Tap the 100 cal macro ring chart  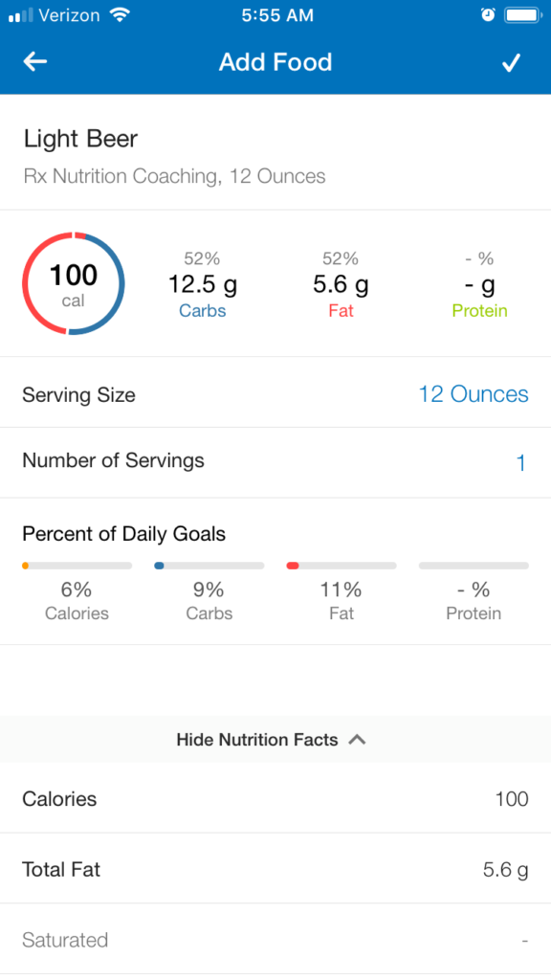(74, 283)
